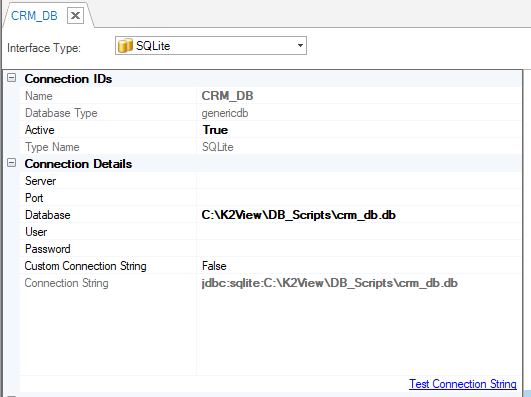Click the User value field
This screenshot has width=531, height=397.
pos(359,232)
